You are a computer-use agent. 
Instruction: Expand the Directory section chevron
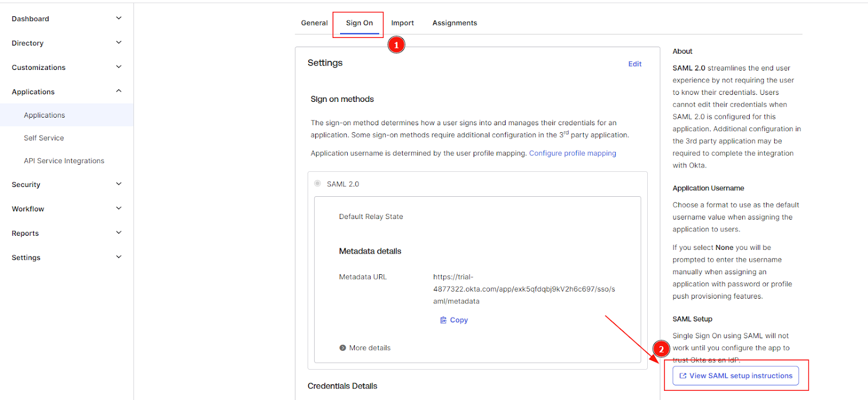click(x=119, y=43)
